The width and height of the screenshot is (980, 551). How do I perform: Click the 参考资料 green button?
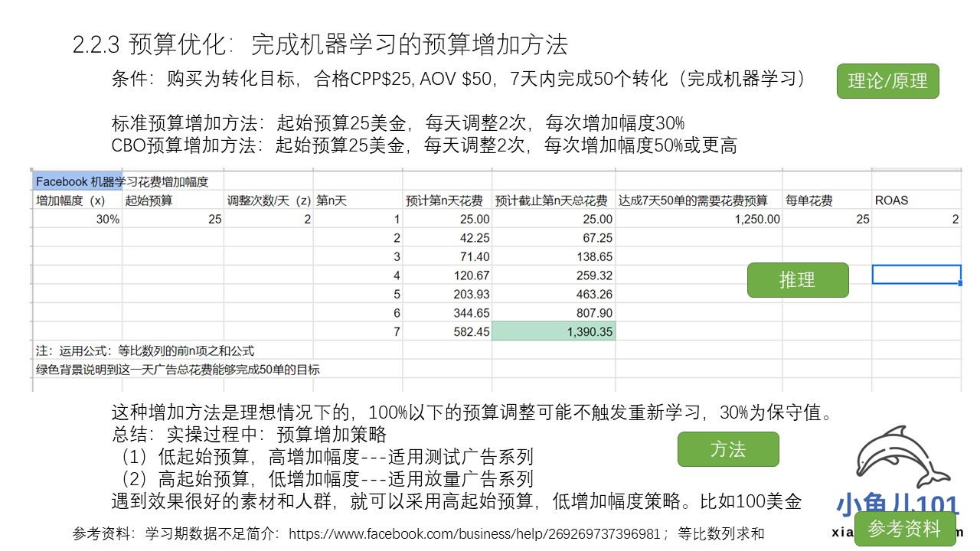(x=905, y=529)
